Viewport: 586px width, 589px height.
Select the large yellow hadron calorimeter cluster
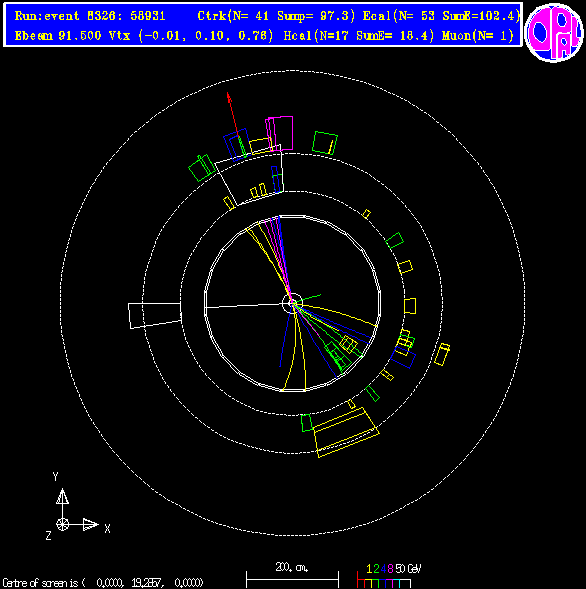point(346,432)
